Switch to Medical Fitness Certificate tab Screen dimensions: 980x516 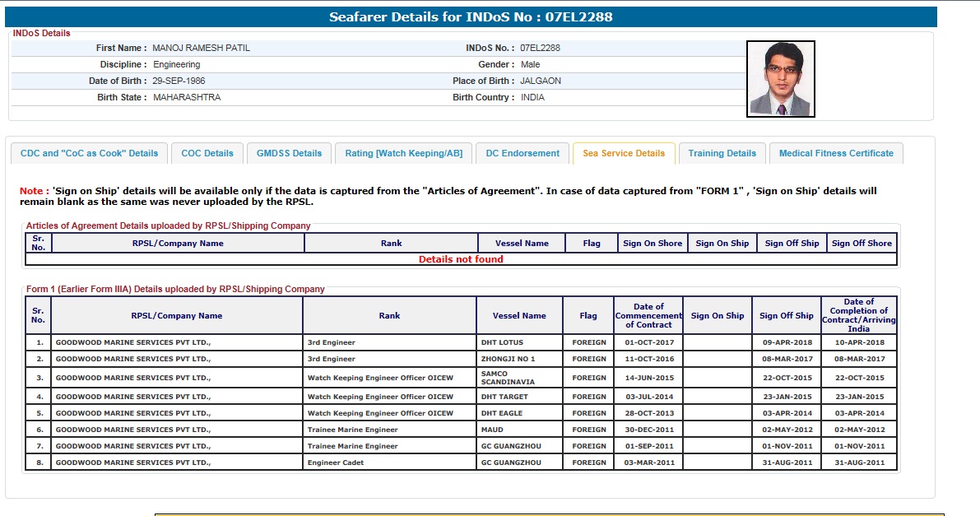(836, 153)
